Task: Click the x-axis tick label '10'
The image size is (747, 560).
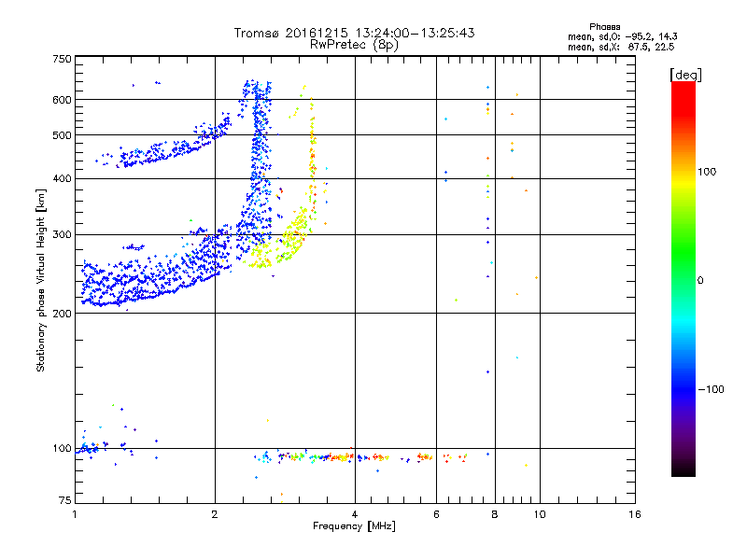Action: 540,514
